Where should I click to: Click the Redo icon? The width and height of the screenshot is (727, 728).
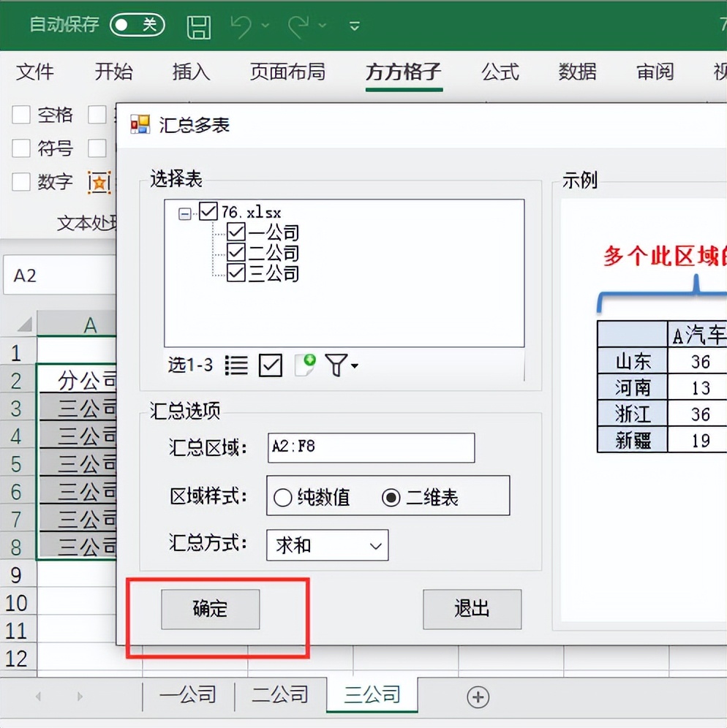[x=298, y=26]
